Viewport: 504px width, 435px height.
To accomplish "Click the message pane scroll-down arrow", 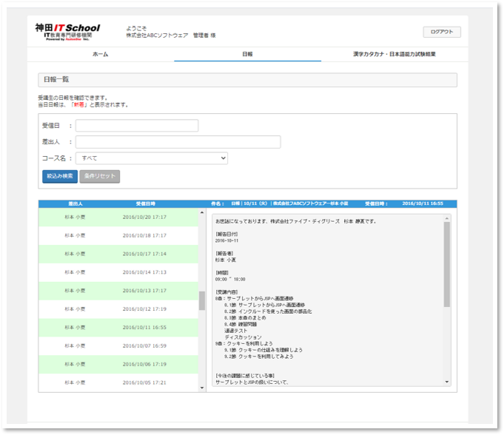I will (446, 382).
